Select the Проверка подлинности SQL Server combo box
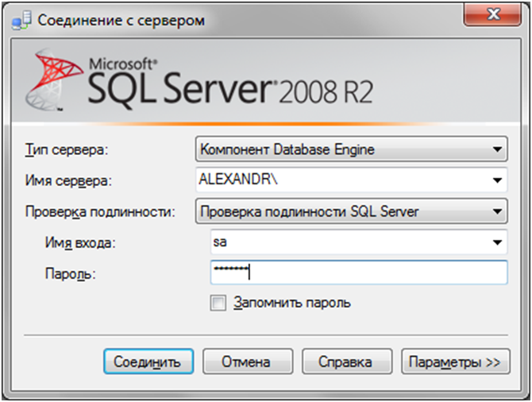Image resolution: width=532 pixels, height=402 pixels. pos(352,211)
